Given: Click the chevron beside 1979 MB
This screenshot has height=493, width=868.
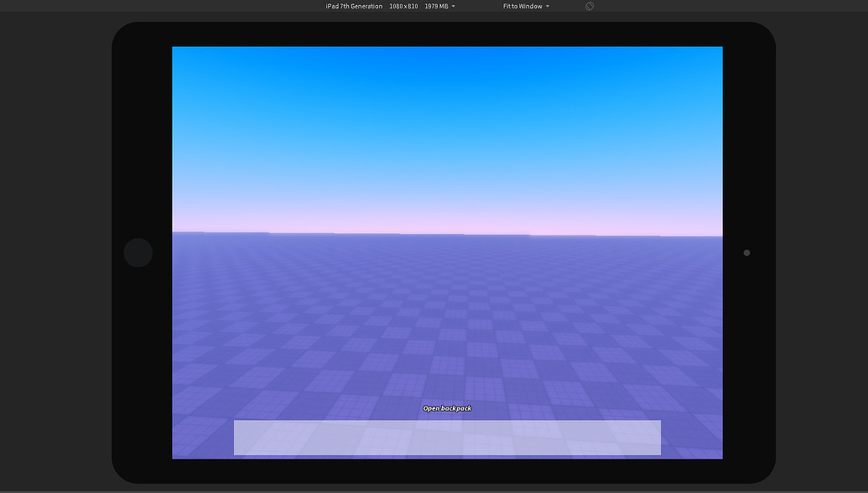Looking at the screenshot, I should (x=452, y=6).
